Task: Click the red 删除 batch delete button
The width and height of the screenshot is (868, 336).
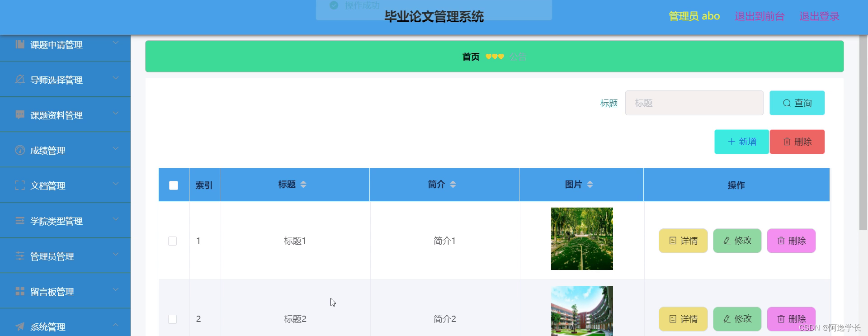Action: pyautogui.click(x=797, y=142)
